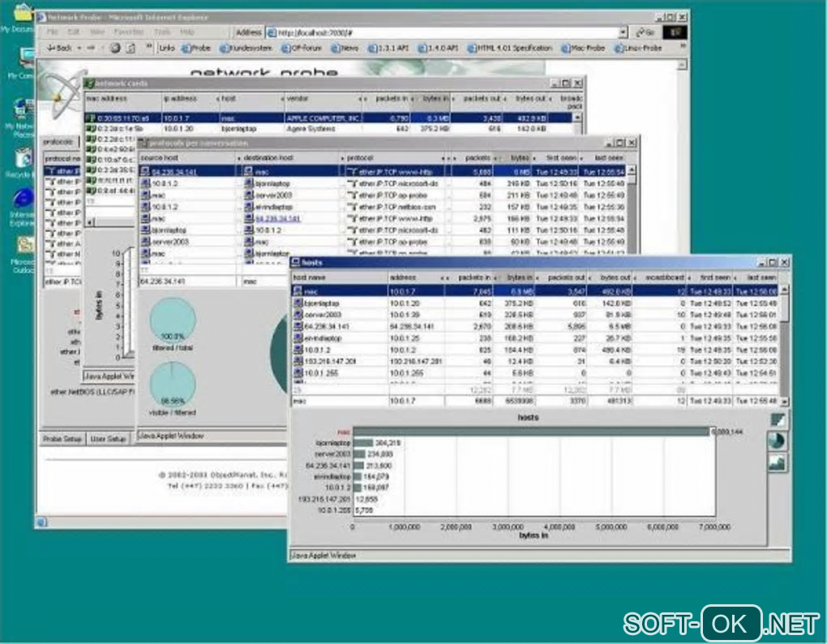Switch hosts chart to bar view icon
This screenshot has width=827, height=644.
coord(778,420)
